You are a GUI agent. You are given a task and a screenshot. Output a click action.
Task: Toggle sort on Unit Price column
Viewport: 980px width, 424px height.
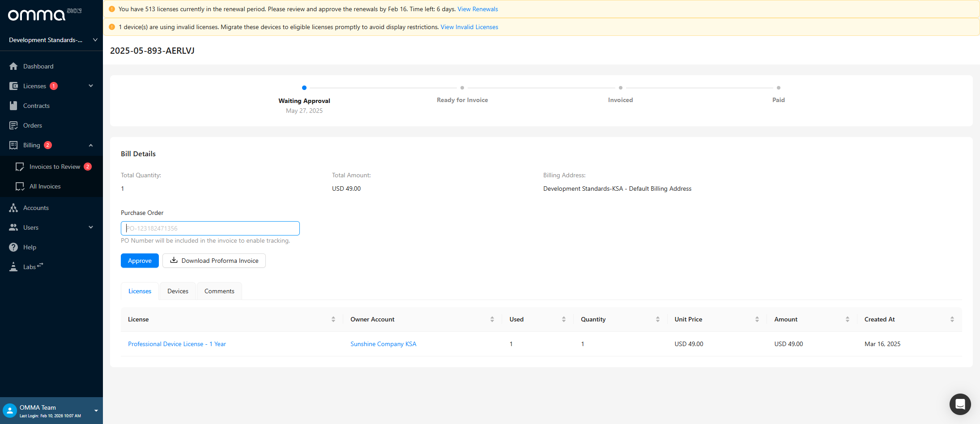[757, 319]
